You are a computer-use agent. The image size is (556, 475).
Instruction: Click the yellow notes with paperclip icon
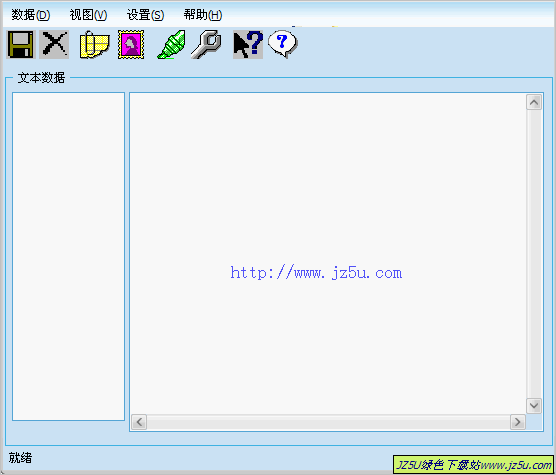[94, 44]
